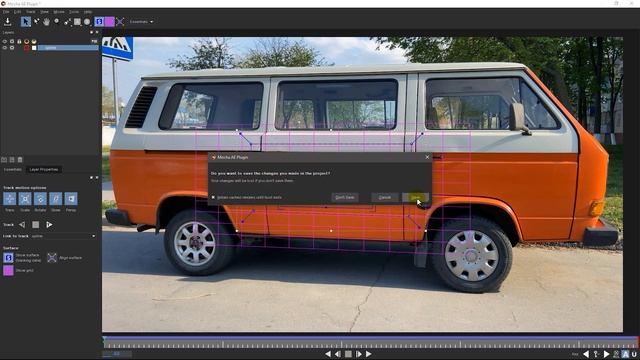Click the layer header tracking column icon
This screenshot has width=640, height=360.
(12, 42)
